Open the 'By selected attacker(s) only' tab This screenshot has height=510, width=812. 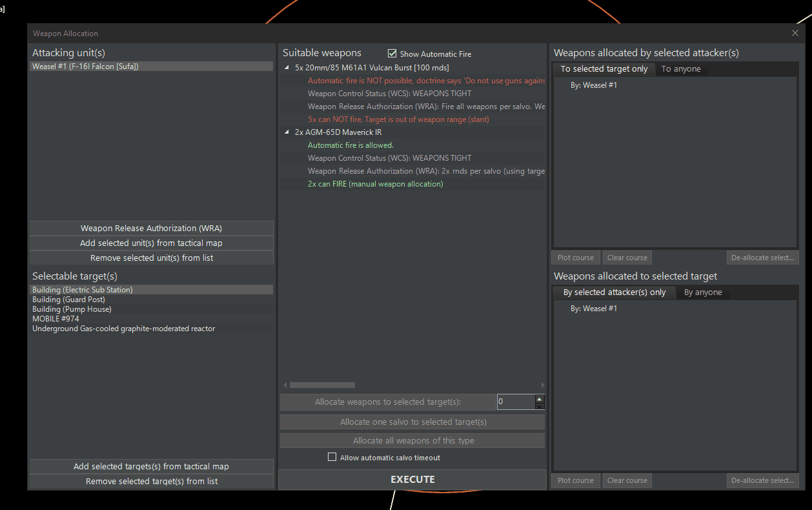pyautogui.click(x=614, y=292)
